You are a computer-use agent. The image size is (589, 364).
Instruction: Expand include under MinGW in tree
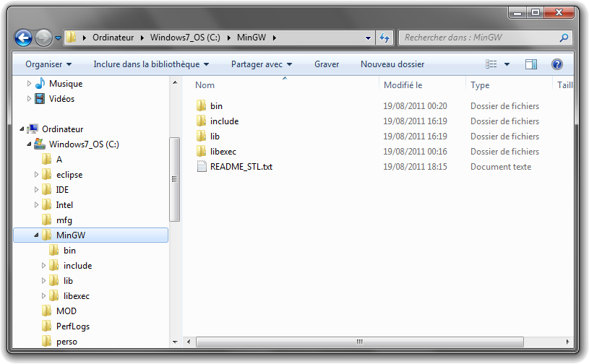coord(43,266)
